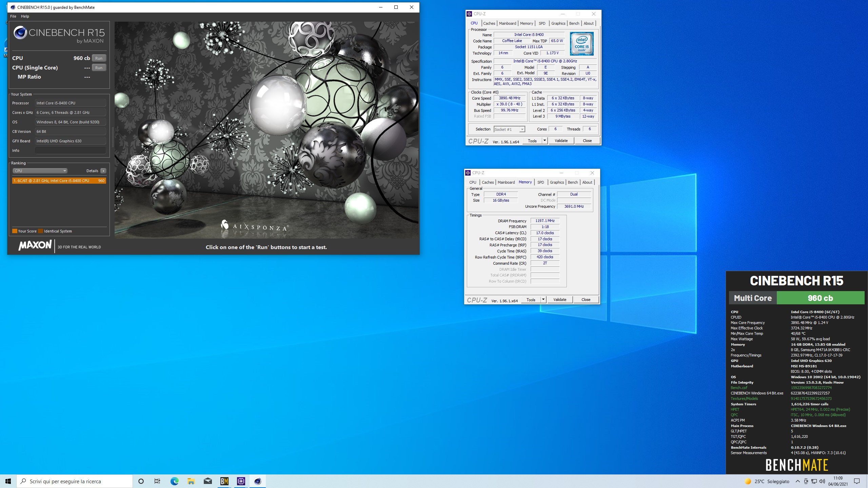Image resolution: width=868 pixels, height=488 pixels.
Task: Open Graphics tab in top CPU-Z window
Action: pyautogui.click(x=558, y=23)
